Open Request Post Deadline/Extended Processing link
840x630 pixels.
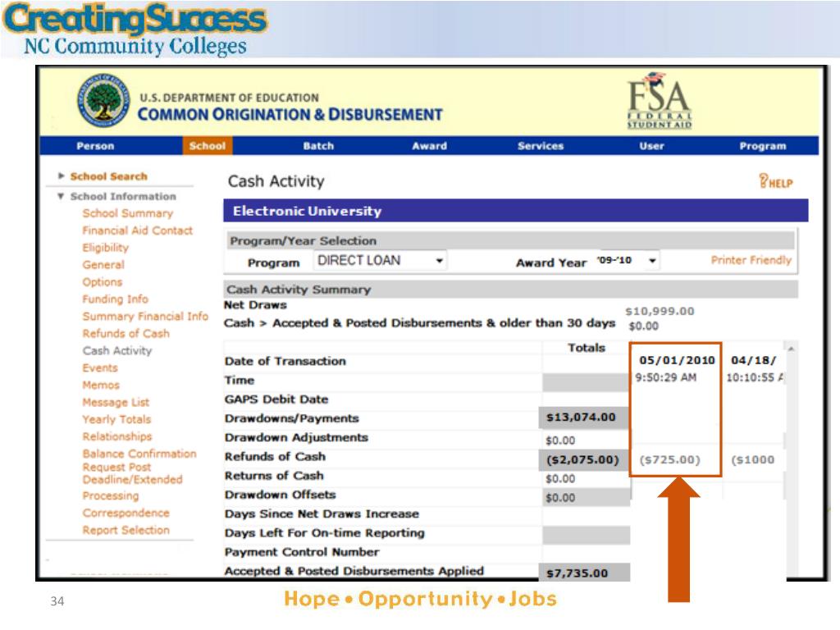click(132, 481)
